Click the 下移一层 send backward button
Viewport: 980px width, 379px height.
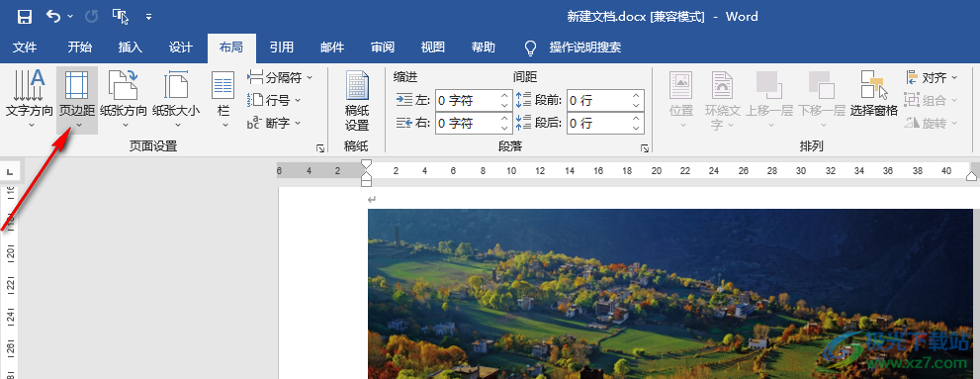[x=821, y=99]
